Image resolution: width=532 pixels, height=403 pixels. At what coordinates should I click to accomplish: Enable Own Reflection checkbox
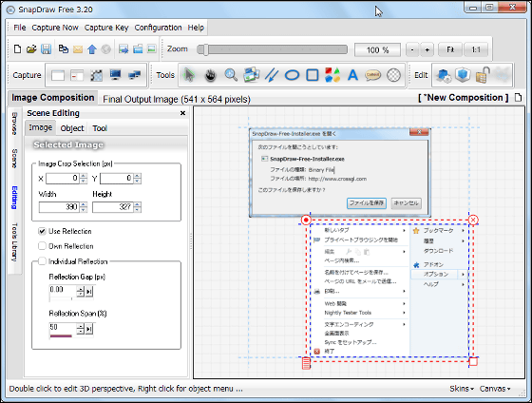[42, 246]
